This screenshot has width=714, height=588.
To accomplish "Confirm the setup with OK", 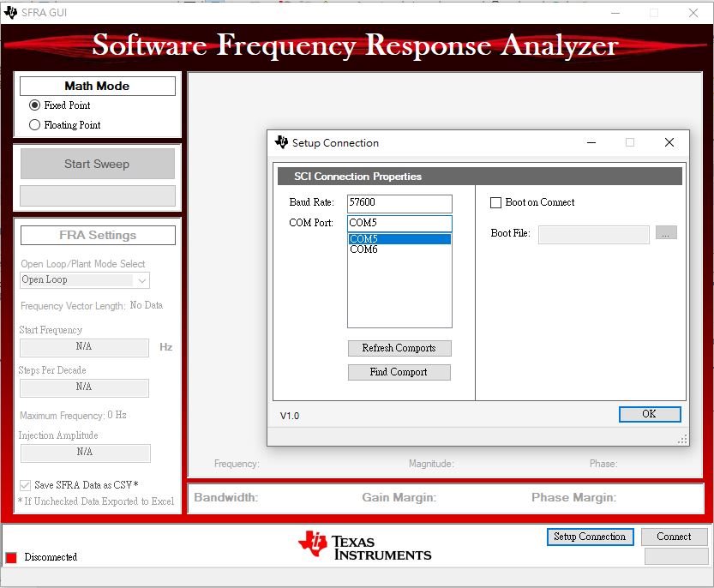I will pos(650,414).
